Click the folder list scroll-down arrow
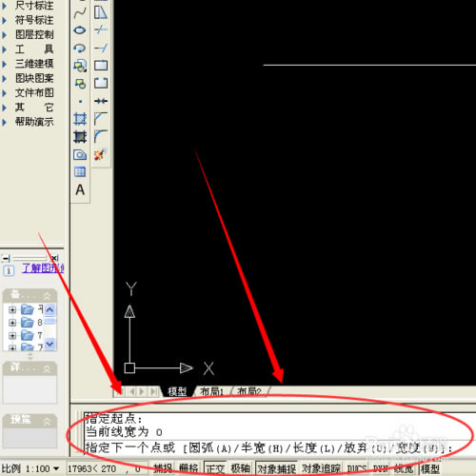This screenshot has height=476, width=476. tap(50, 344)
